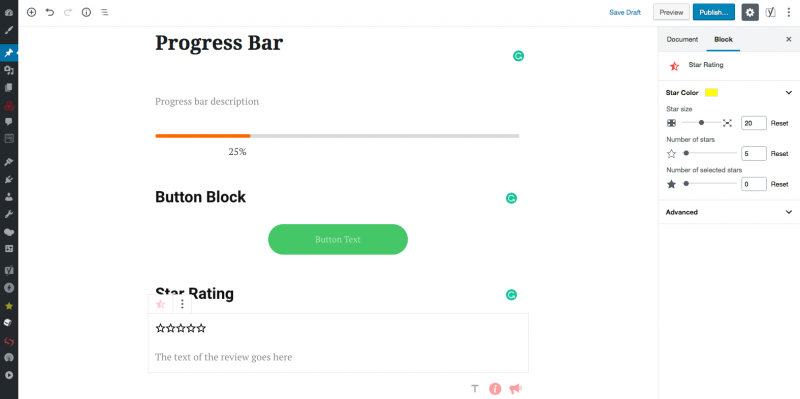This screenshot has width=800, height=399.
Task: Open the content structure info icon
Action: point(86,12)
